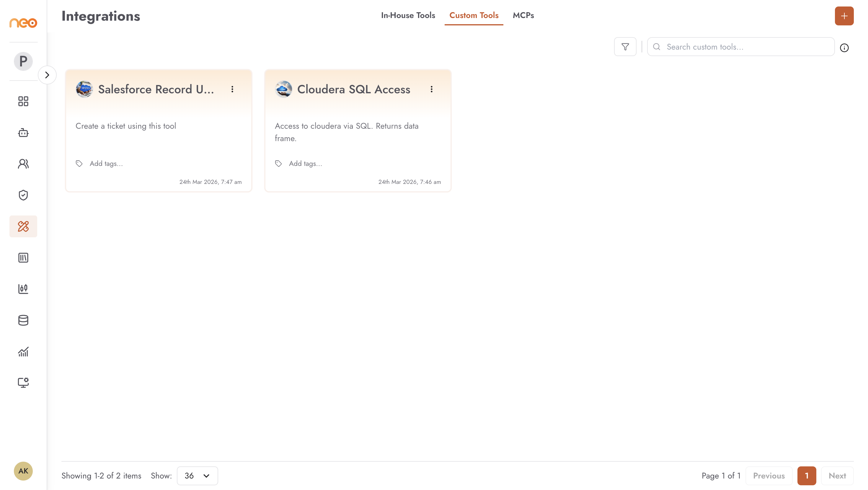Viewport: 868px width, 490px height.
Task: Focus the Search custom tools field
Action: tap(741, 47)
